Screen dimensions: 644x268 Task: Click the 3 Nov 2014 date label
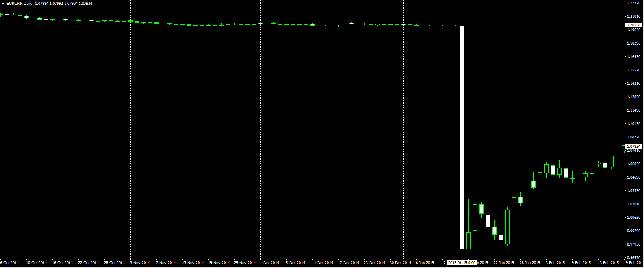coord(140,263)
